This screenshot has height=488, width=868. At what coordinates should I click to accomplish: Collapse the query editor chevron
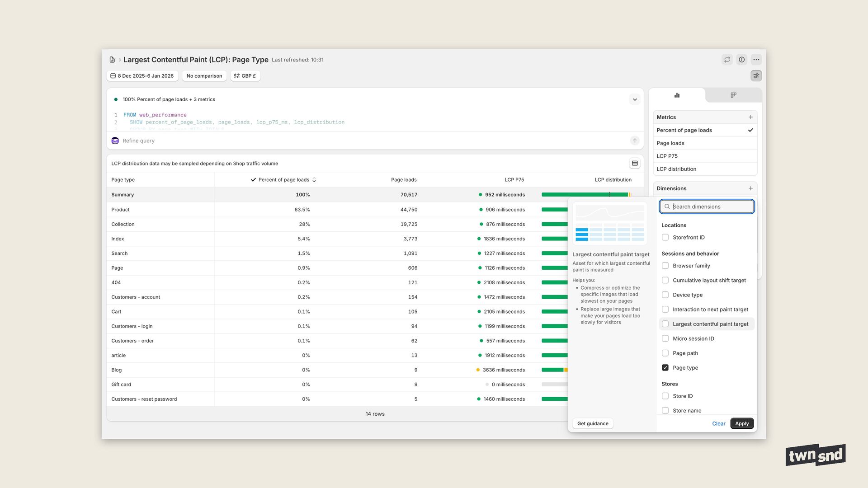(x=635, y=99)
